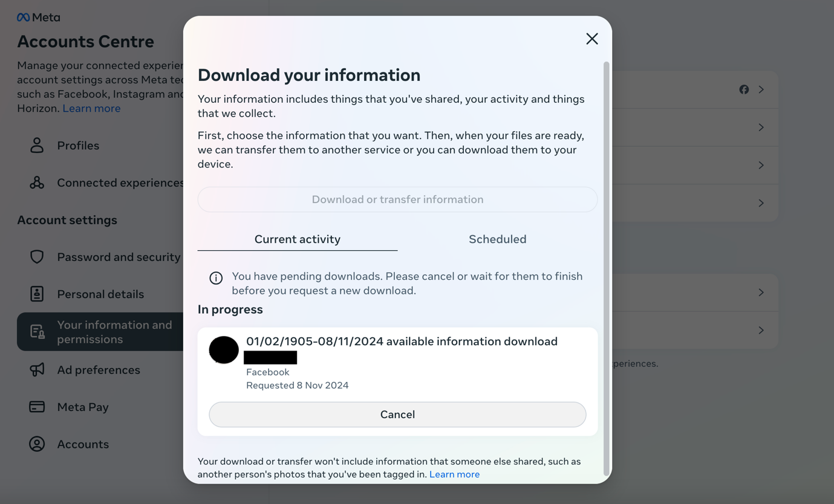Switch to the Scheduled tab
Image resolution: width=834 pixels, height=504 pixels.
point(497,239)
